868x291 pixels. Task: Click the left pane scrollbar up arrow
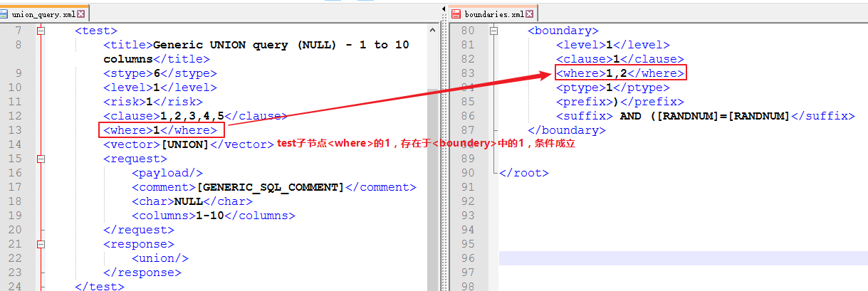tap(432, 30)
